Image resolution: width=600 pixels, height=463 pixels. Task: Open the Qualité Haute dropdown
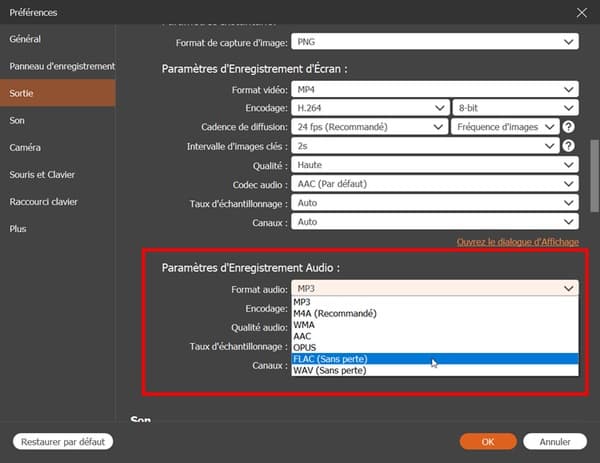pos(435,165)
